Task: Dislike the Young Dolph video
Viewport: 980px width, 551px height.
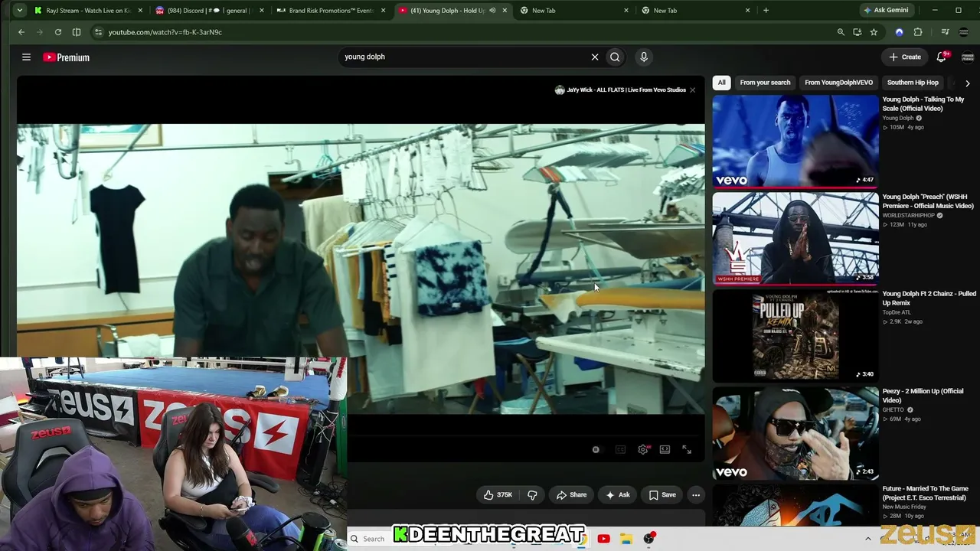Action: [532, 495]
